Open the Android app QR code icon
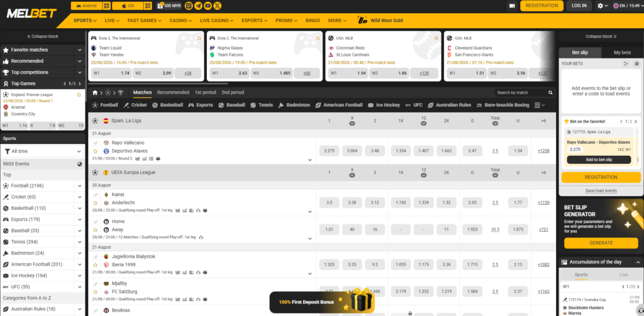The image size is (644, 316). (107, 6)
